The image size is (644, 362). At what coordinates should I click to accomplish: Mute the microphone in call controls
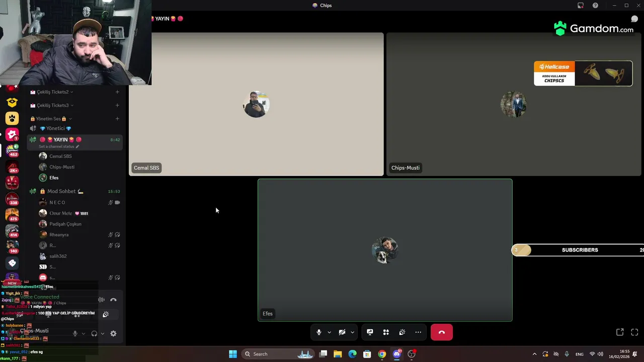point(318,332)
